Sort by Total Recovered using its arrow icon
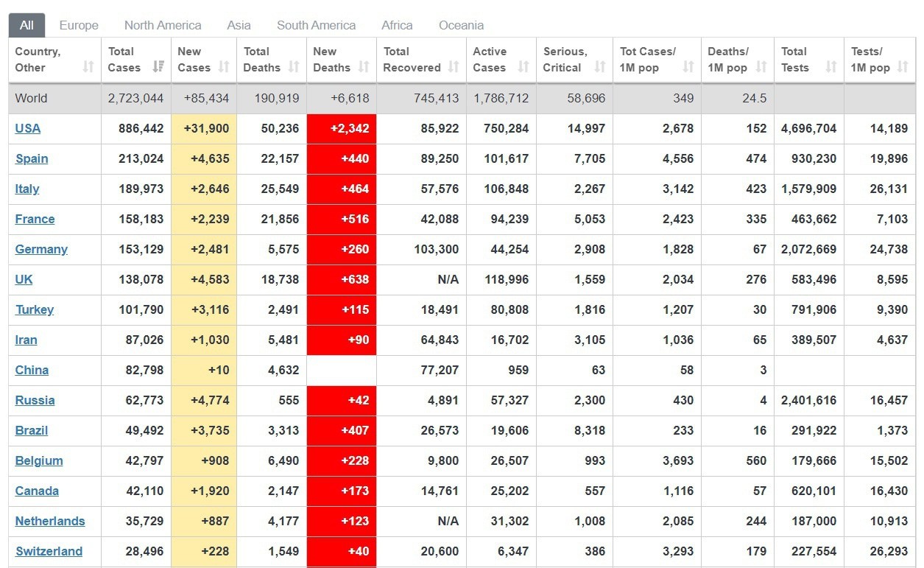 [454, 67]
